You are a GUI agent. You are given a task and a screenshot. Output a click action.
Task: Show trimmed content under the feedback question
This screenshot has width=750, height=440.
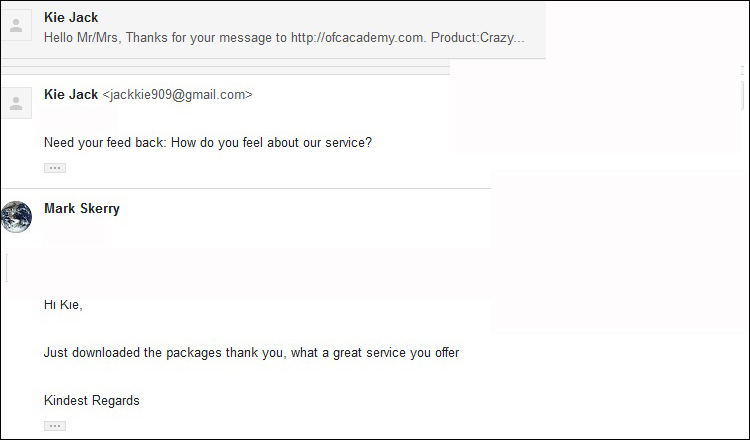pos(55,168)
